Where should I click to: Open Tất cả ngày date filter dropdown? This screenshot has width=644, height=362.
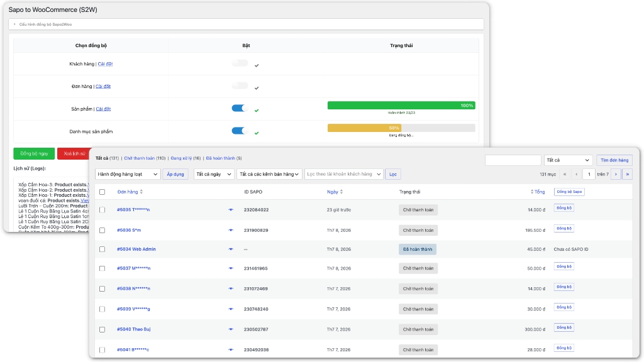[214, 174]
